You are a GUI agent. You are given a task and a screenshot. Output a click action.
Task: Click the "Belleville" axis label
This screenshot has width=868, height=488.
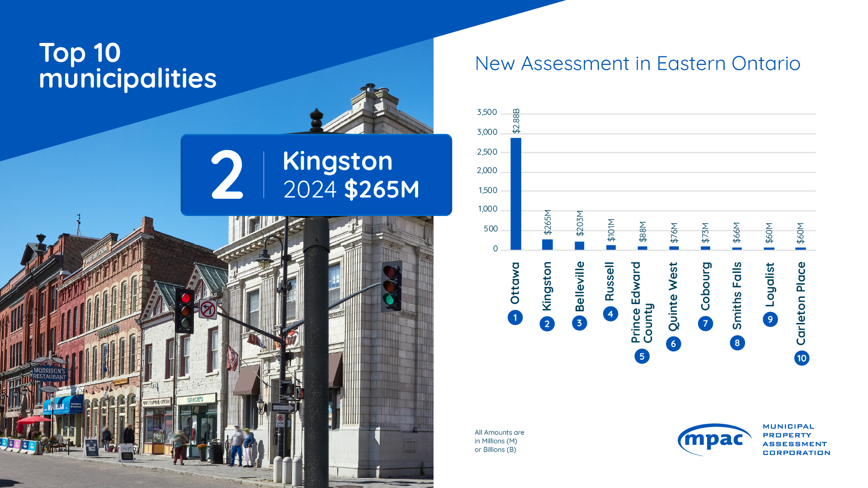[x=580, y=286]
